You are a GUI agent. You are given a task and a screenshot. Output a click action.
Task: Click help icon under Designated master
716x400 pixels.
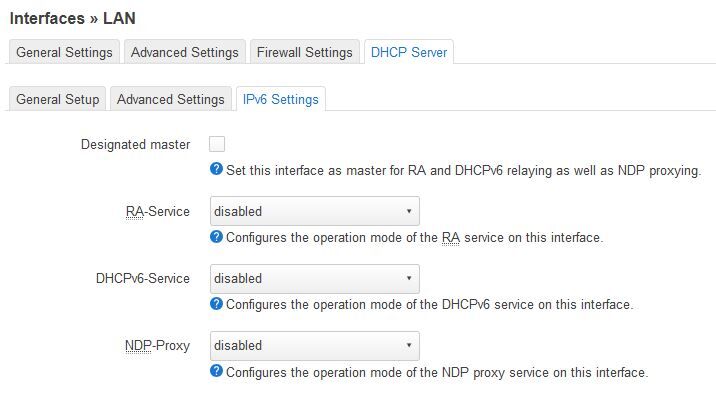pos(216,169)
